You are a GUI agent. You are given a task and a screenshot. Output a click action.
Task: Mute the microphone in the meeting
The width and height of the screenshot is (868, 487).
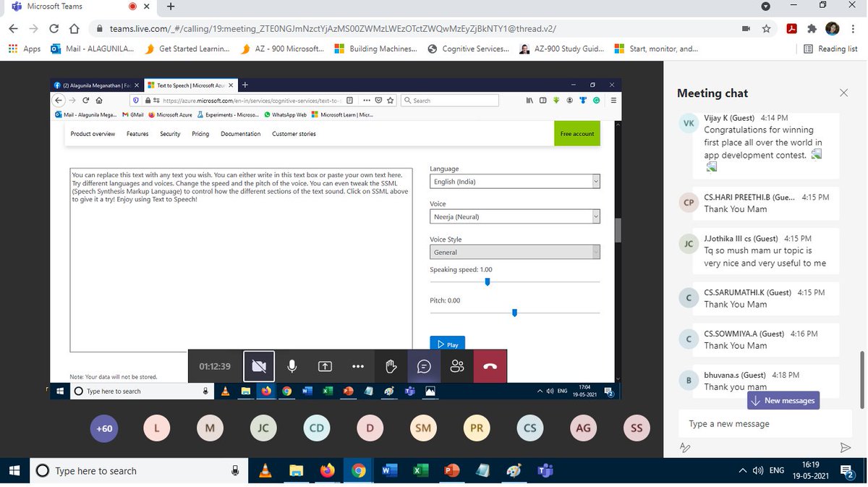point(292,366)
